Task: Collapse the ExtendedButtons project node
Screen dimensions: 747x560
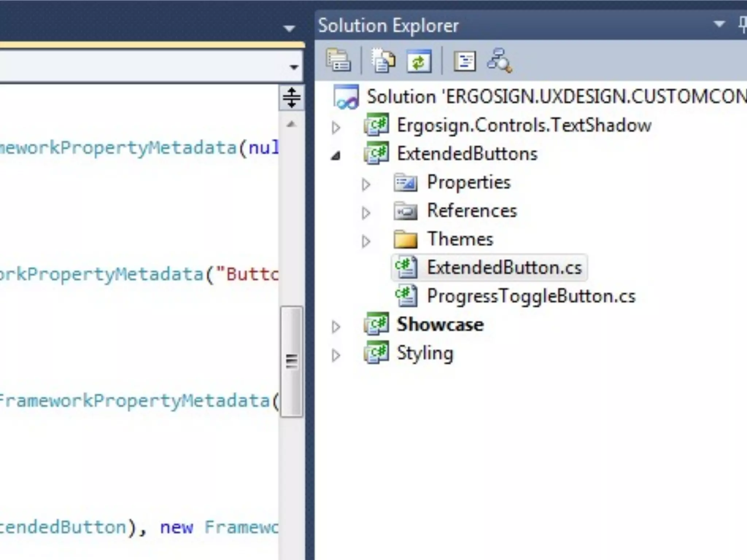Action: (x=336, y=156)
